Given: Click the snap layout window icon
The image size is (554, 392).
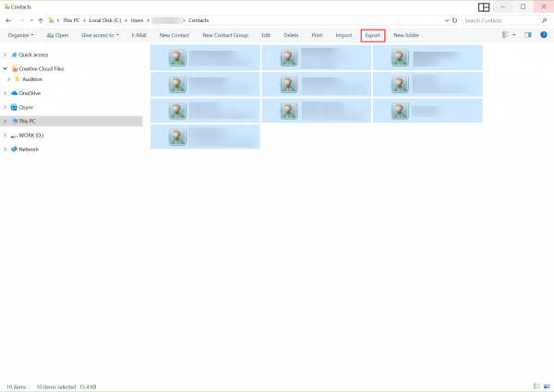Looking at the screenshot, I should coord(484,7).
